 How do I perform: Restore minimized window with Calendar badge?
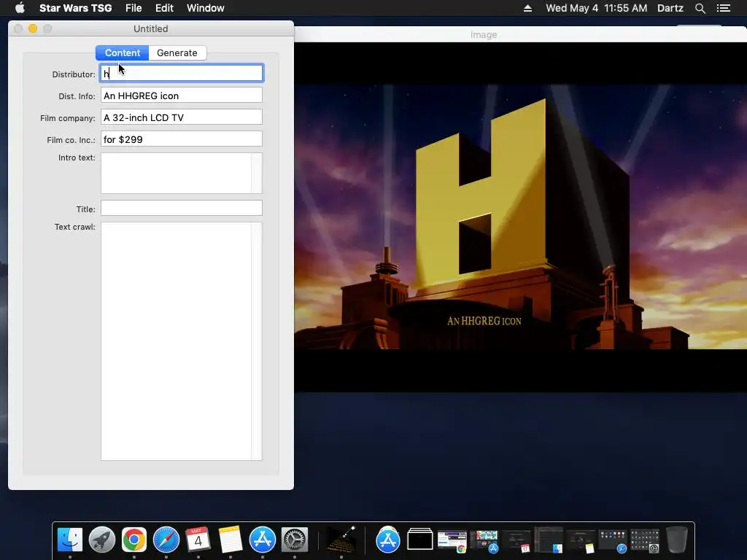(516, 542)
